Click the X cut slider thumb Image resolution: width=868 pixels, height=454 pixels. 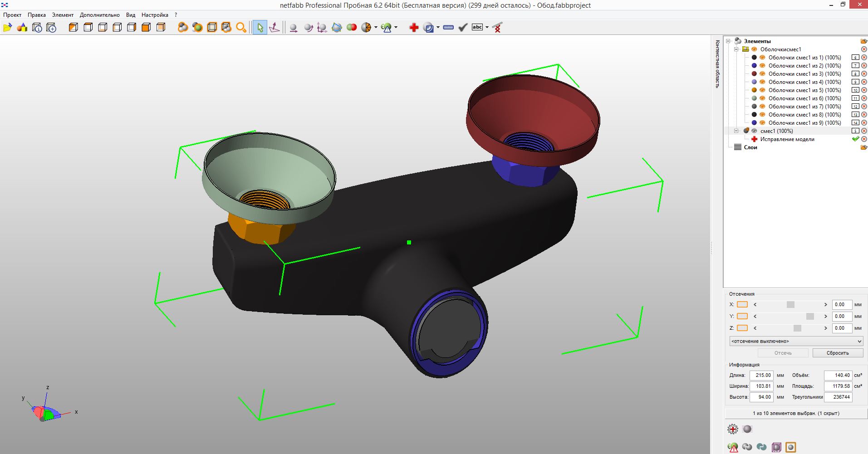point(790,305)
